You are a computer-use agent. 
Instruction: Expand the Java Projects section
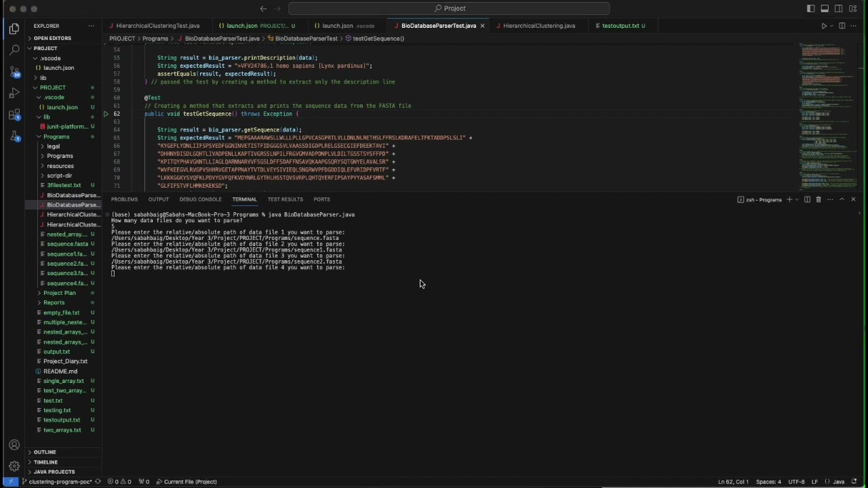(54, 472)
